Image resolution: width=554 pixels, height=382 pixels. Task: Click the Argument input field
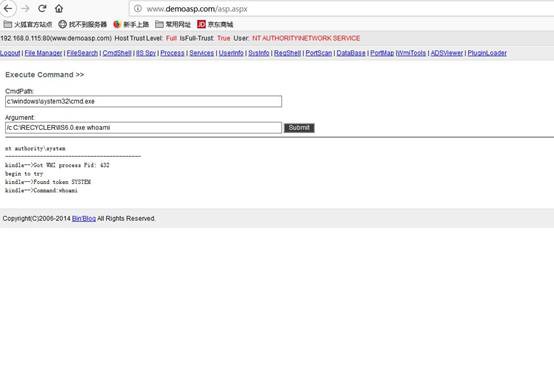click(143, 128)
